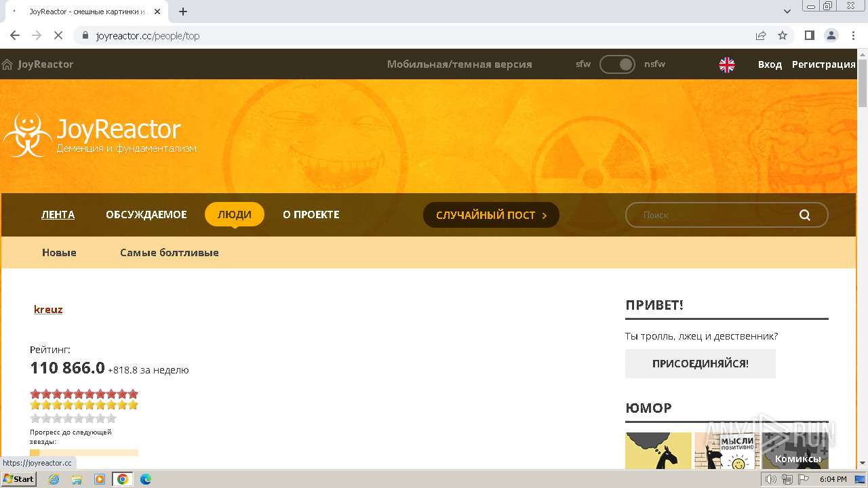Image resolution: width=868 pixels, height=488 pixels.
Task: Click the ПРИСОЕДИНЯЙСЯ! button
Action: (701, 364)
